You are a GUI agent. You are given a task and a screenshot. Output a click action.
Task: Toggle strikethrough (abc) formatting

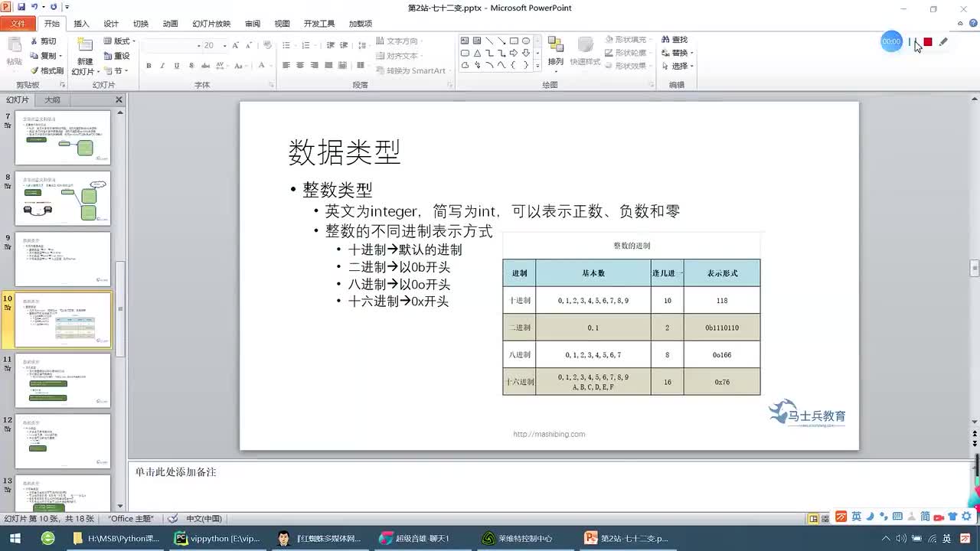click(x=206, y=66)
